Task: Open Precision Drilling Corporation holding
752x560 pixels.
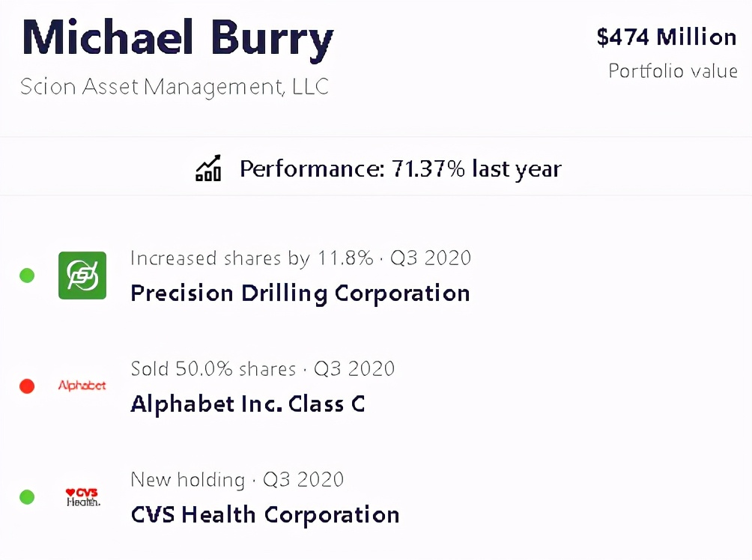Action: click(x=300, y=293)
